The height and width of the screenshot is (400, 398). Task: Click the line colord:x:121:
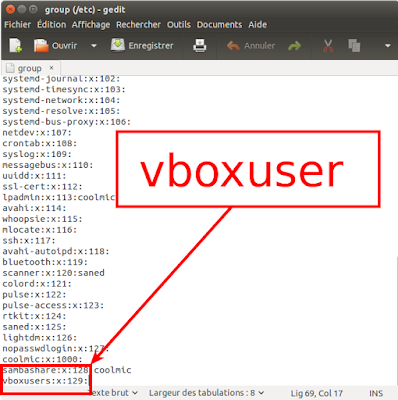37,284
